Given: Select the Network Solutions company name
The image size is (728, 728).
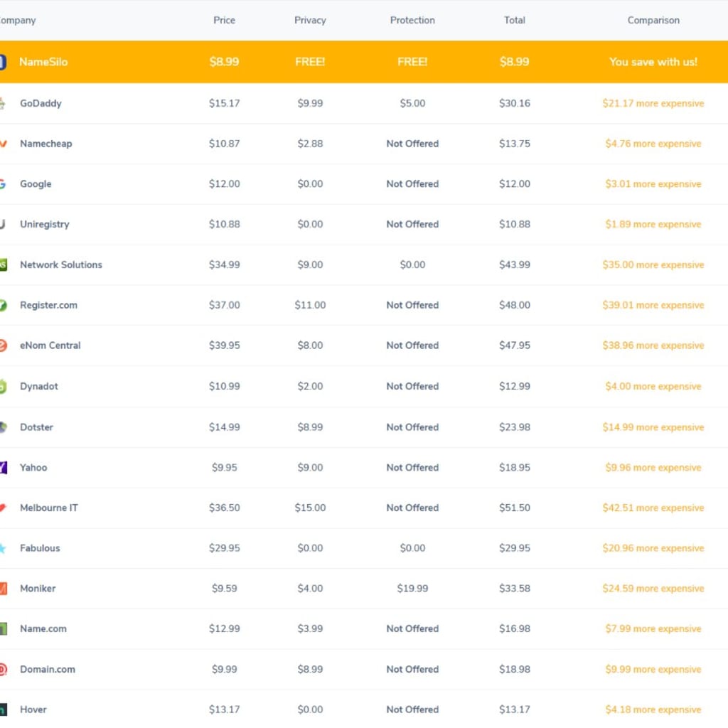Looking at the screenshot, I should (x=61, y=264).
